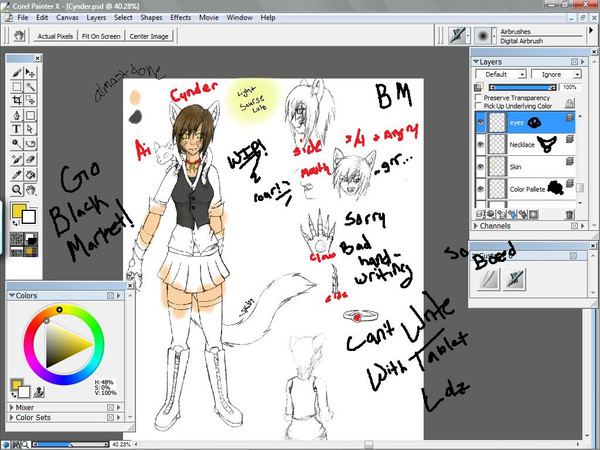The width and height of the screenshot is (600, 450).
Task: Open the Effects menu
Action: 181,18
